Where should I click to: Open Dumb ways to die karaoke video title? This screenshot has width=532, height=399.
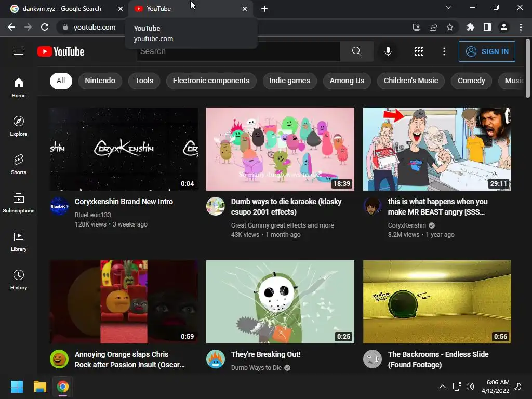tap(286, 207)
